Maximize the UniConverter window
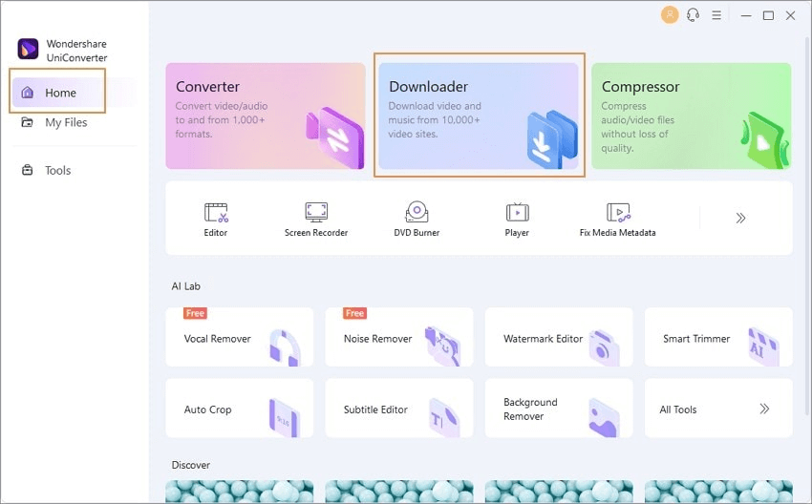Screen dimensions: 812x504 pos(768,15)
